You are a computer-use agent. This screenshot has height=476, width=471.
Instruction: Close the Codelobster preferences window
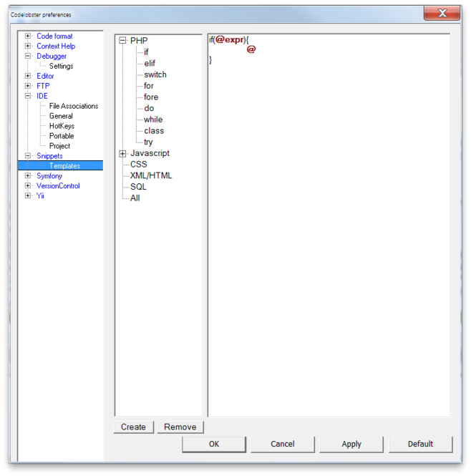pyautogui.click(x=442, y=13)
